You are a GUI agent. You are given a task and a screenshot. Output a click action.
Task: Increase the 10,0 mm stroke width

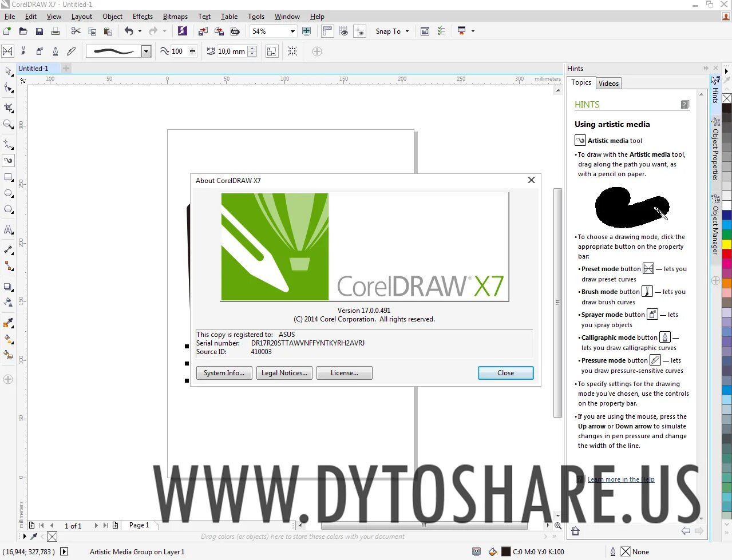pyautogui.click(x=252, y=49)
